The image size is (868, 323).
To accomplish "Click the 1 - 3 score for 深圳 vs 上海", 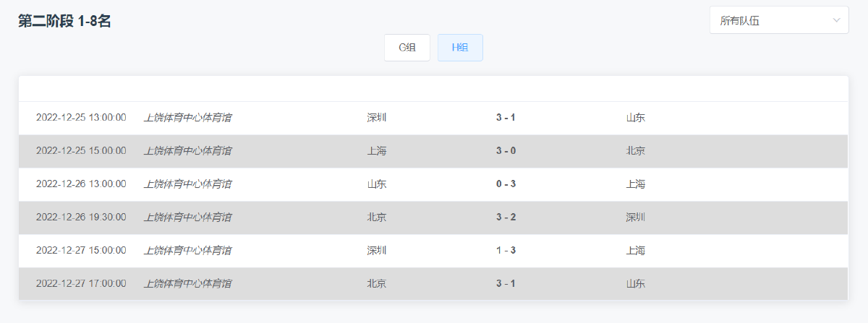I will tap(506, 251).
